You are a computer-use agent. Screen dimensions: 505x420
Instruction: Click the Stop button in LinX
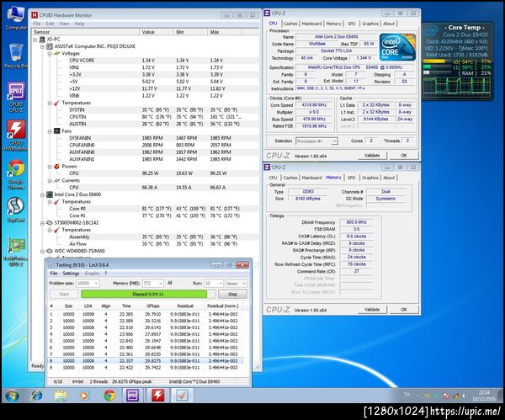click(x=232, y=294)
